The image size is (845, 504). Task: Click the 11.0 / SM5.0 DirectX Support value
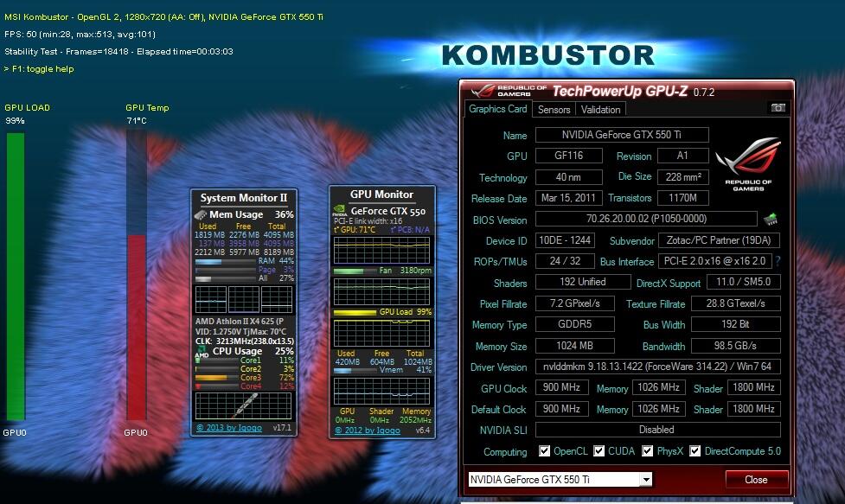pyautogui.click(x=743, y=282)
